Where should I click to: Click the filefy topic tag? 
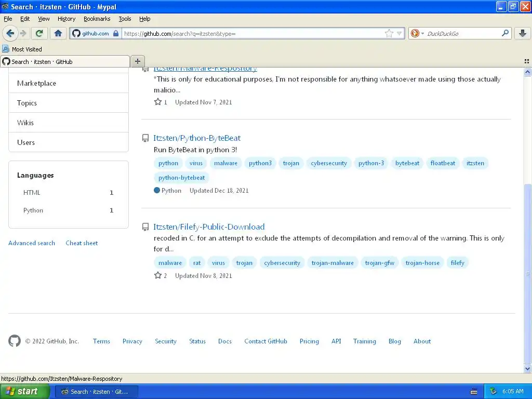click(457, 263)
